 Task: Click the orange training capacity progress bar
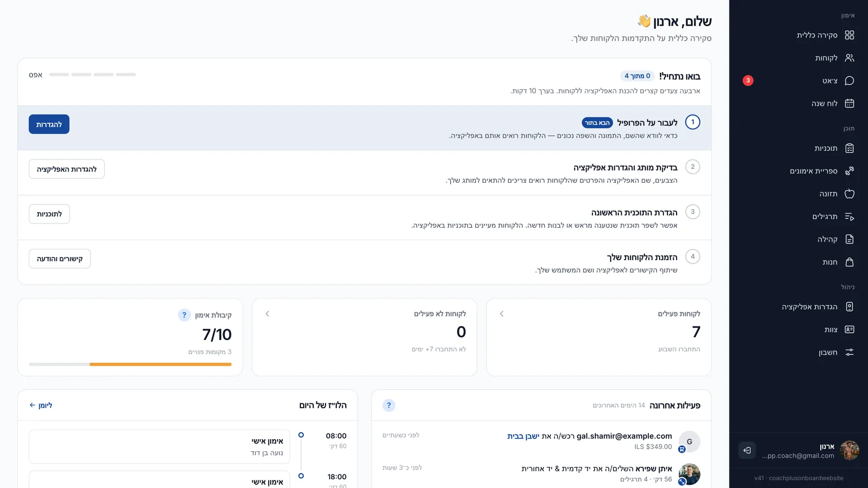(161, 364)
